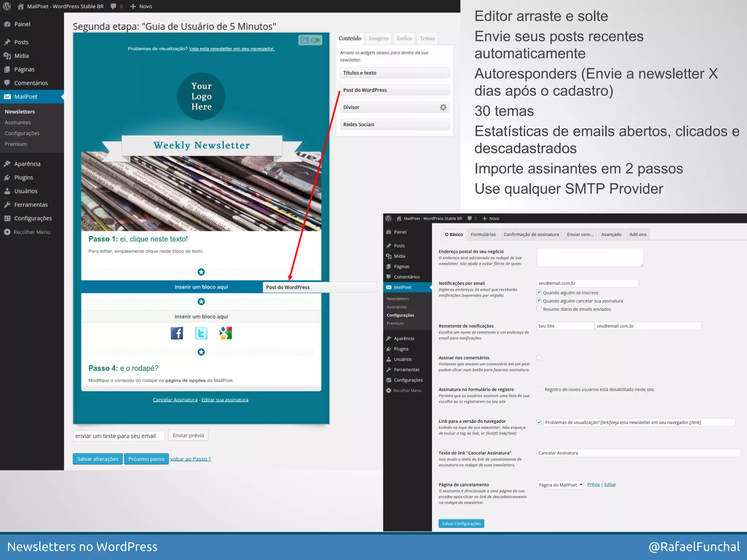The height and width of the screenshot is (560, 747).
Task: Open the Formulários settings tab
Action: tap(483, 234)
